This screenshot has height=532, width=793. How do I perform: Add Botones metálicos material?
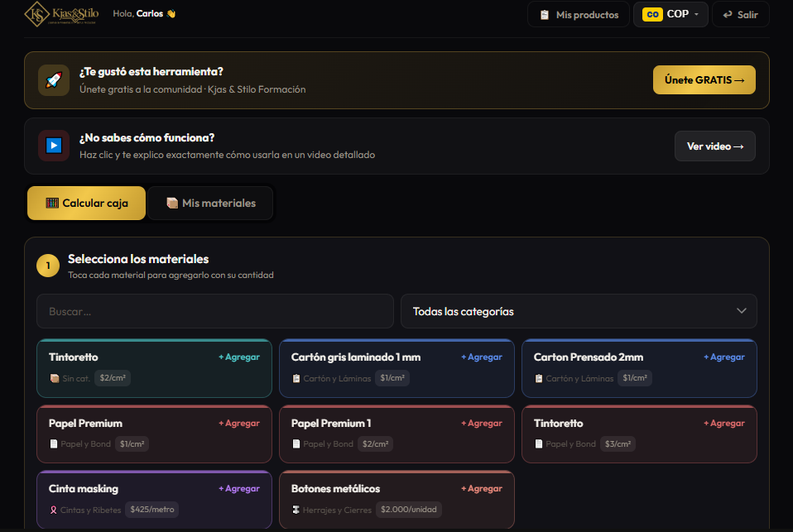coord(482,488)
